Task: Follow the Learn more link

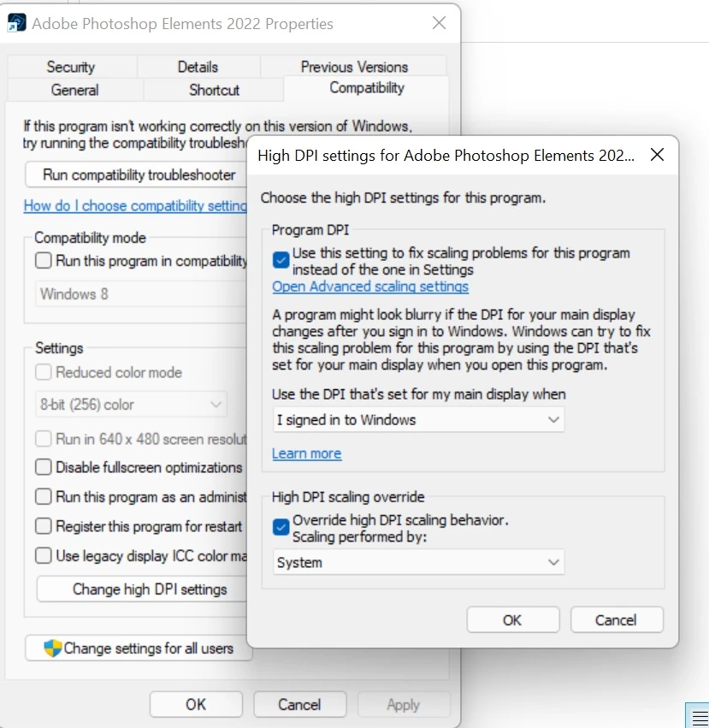Action: pyautogui.click(x=306, y=453)
